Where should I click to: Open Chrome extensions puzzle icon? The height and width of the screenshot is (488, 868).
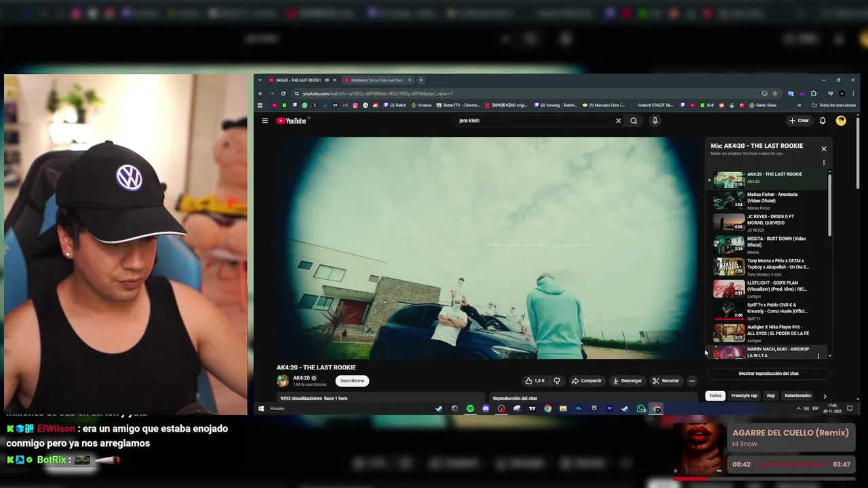tap(814, 94)
